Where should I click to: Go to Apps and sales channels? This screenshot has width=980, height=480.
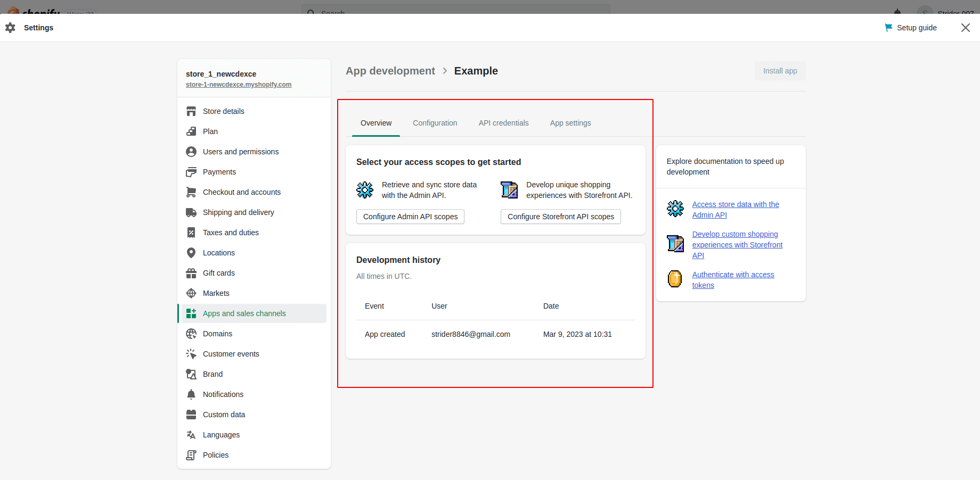click(254, 313)
